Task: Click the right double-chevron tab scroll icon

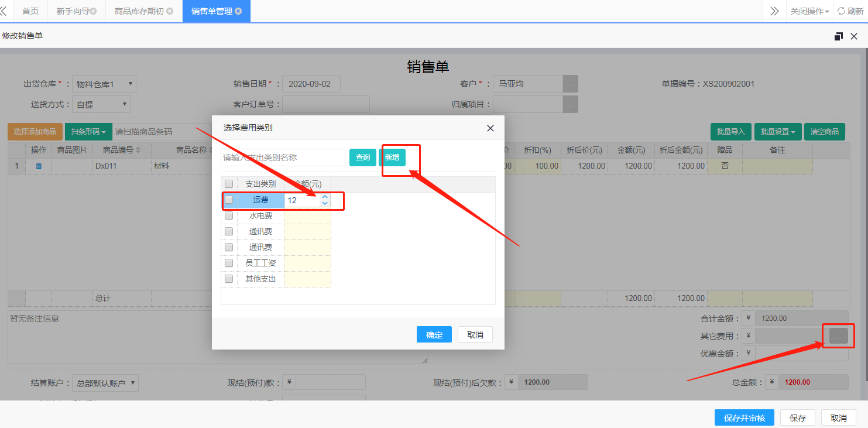Action: pyautogui.click(x=774, y=11)
